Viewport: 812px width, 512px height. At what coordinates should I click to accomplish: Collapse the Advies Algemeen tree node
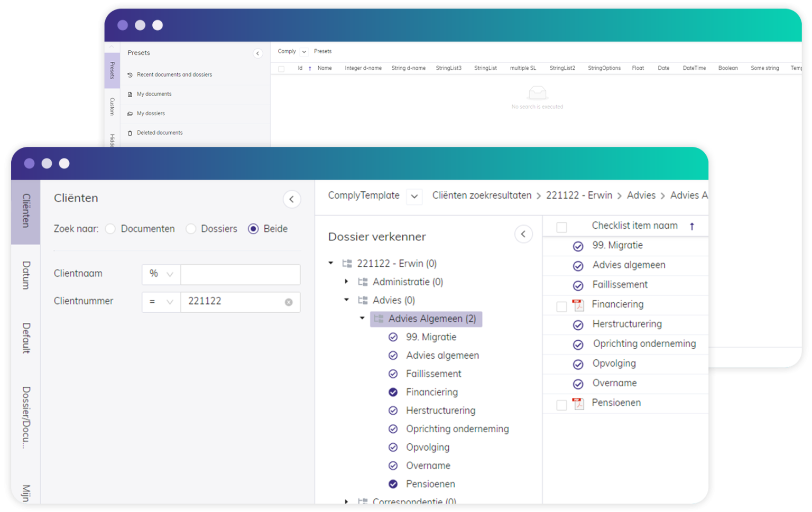click(362, 318)
